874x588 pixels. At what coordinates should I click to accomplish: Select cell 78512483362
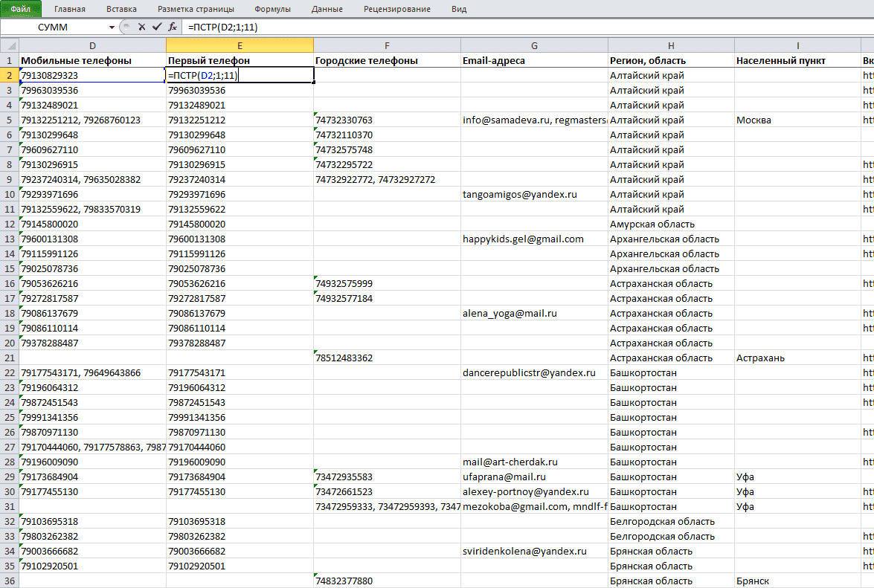pos(387,358)
